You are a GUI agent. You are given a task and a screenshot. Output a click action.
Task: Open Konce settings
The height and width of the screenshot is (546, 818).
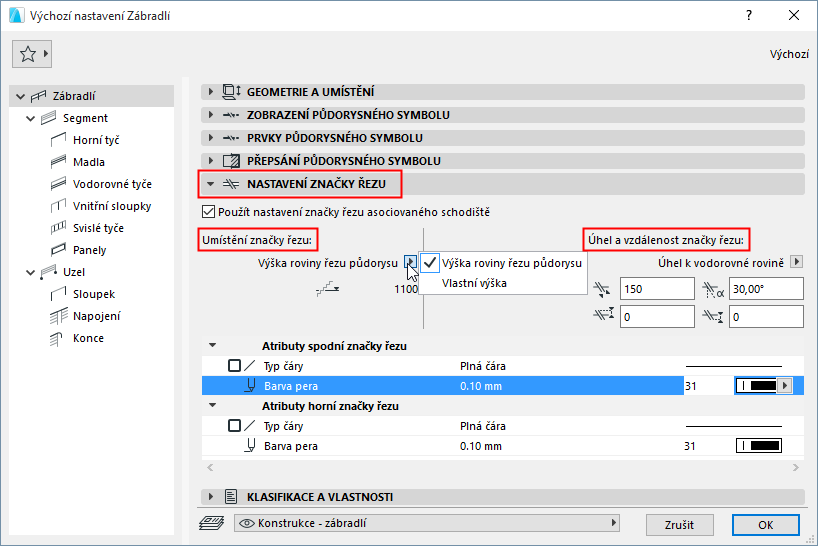88,338
